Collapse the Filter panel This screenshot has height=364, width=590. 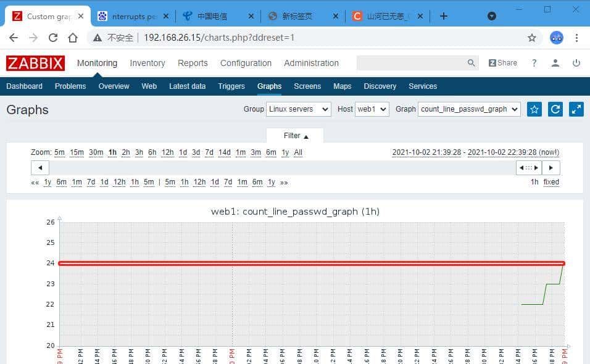[x=294, y=135]
